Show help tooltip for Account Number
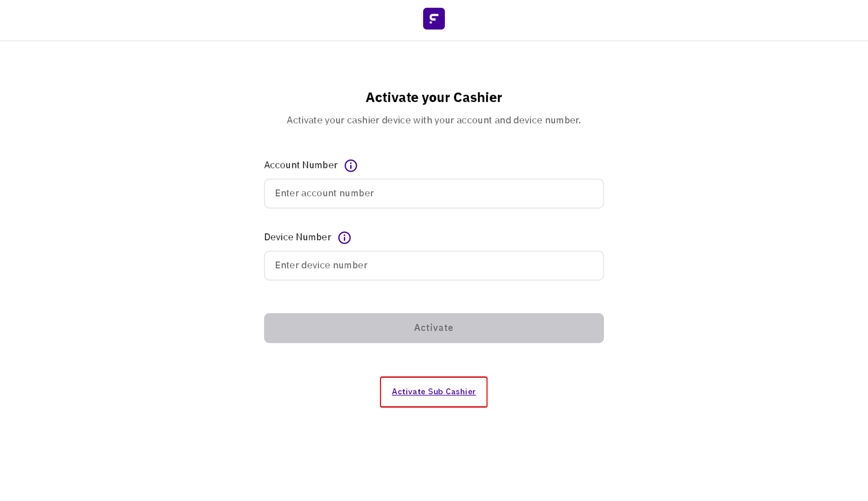The image size is (868, 501). coord(351,166)
